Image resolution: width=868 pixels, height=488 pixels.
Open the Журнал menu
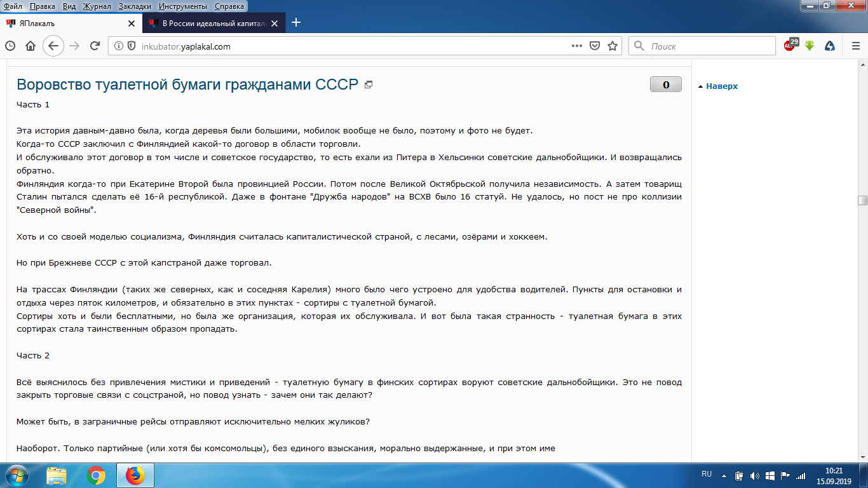[97, 6]
